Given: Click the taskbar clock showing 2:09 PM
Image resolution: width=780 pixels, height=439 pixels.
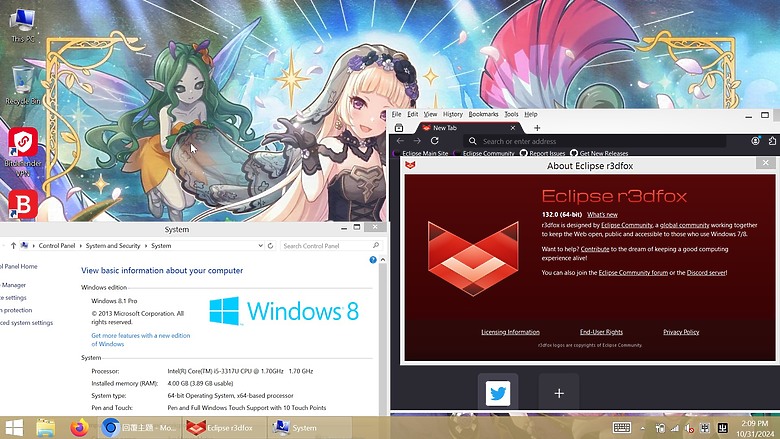Looking at the screenshot, I should (755, 428).
